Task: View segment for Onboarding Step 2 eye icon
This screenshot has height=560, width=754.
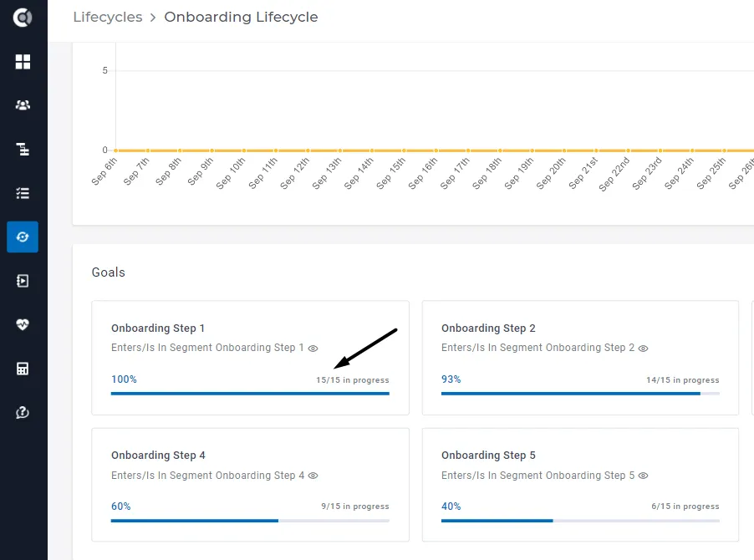Action: point(643,349)
